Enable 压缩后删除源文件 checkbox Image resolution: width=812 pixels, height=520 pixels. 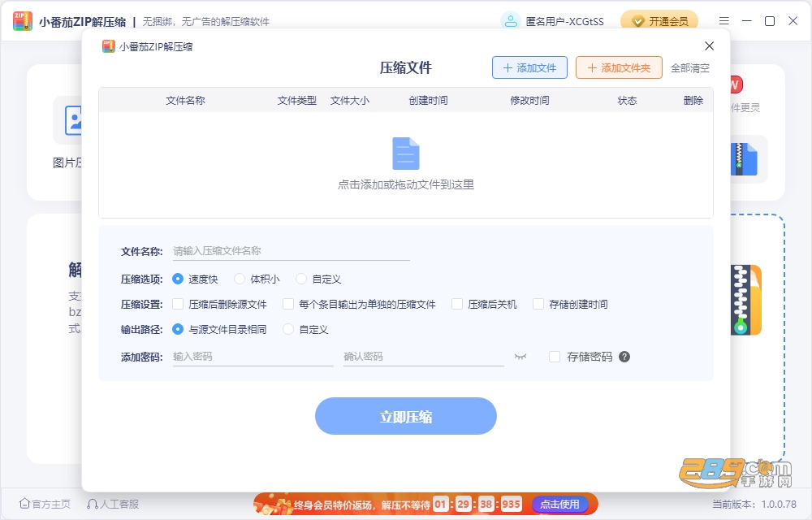[178, 304]
